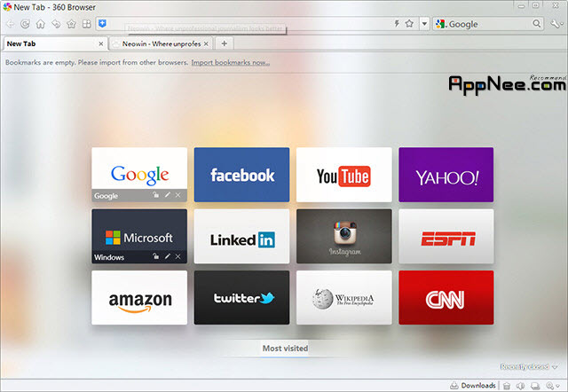This screenshot has height=392, width=568.
Task: Open the Twitter speed dial tile
Action: click(x=241, y=297)
